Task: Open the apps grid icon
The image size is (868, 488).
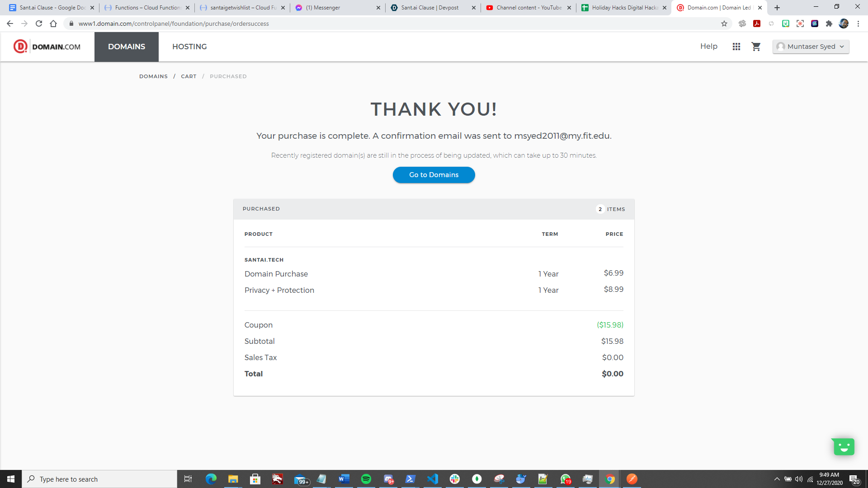Action: [736, 47]
